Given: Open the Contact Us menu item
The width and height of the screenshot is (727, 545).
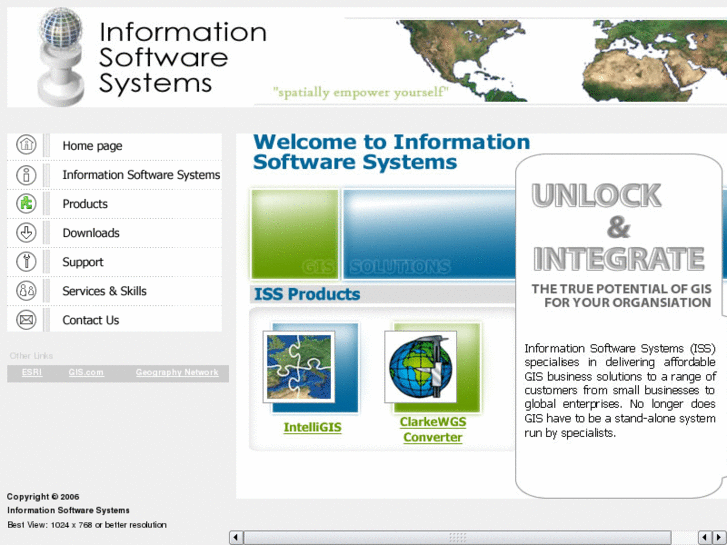Looking at the screenshot, I should point(90,320).
